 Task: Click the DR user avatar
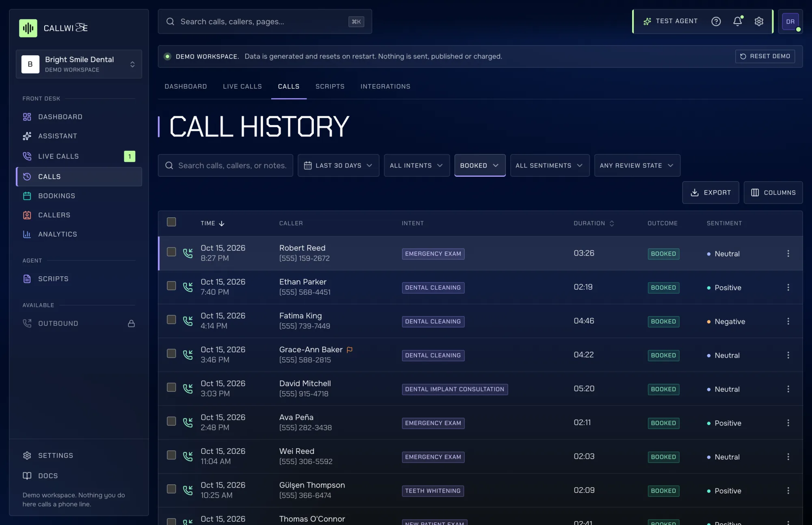790,22
